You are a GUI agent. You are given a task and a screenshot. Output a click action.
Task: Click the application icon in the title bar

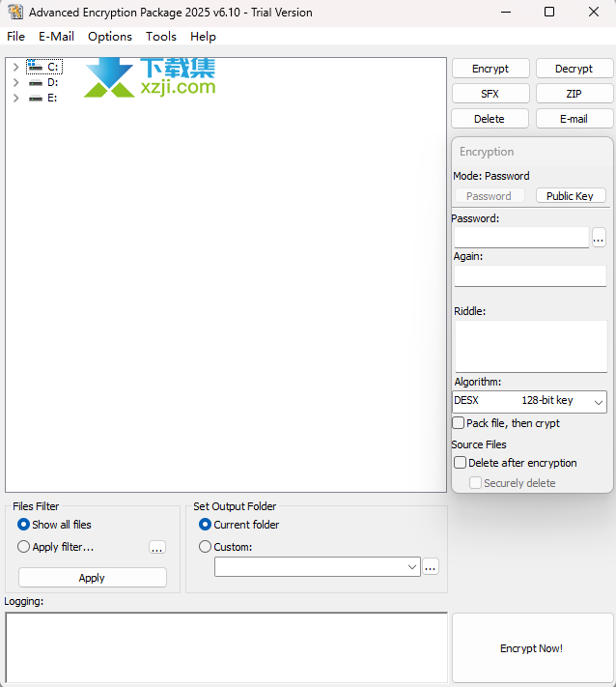tap(15, 12)
